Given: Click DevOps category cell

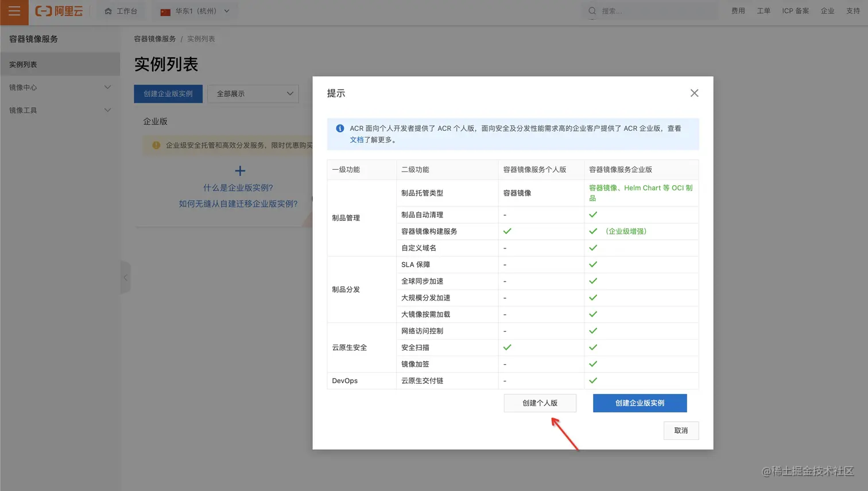Looking at the screenshot, I should tap(362, 381).
